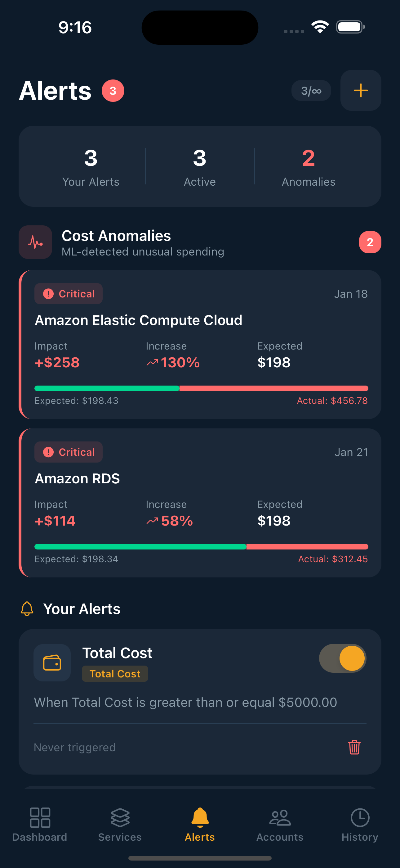Click the Critical badge on Amazon RDS

68,452
